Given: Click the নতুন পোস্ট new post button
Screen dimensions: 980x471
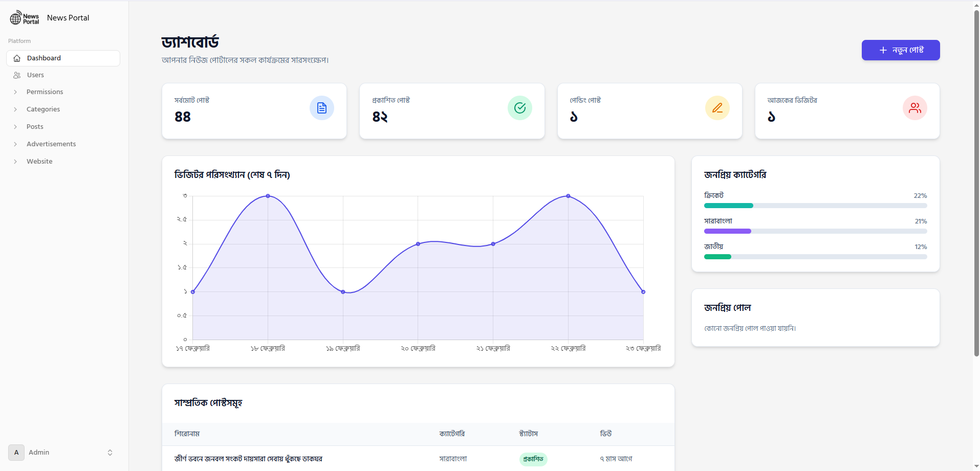Looking at the screenshot, I should (x=901, y=50).
